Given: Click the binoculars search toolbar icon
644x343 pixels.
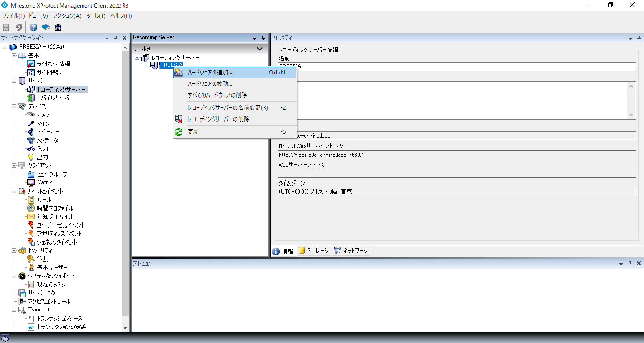Looking at the screenshot, I should (x=58, y=27).
